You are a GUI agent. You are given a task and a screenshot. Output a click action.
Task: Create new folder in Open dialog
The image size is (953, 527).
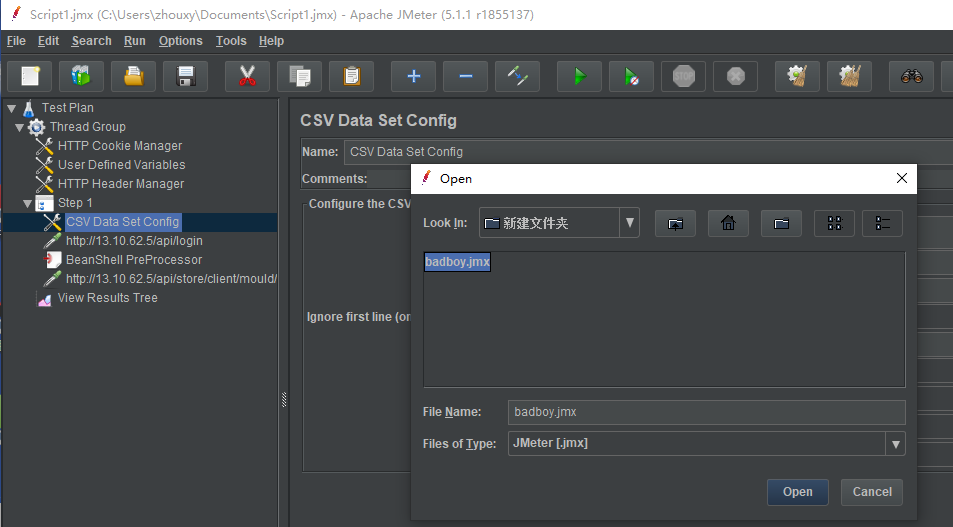pos(781,224)
